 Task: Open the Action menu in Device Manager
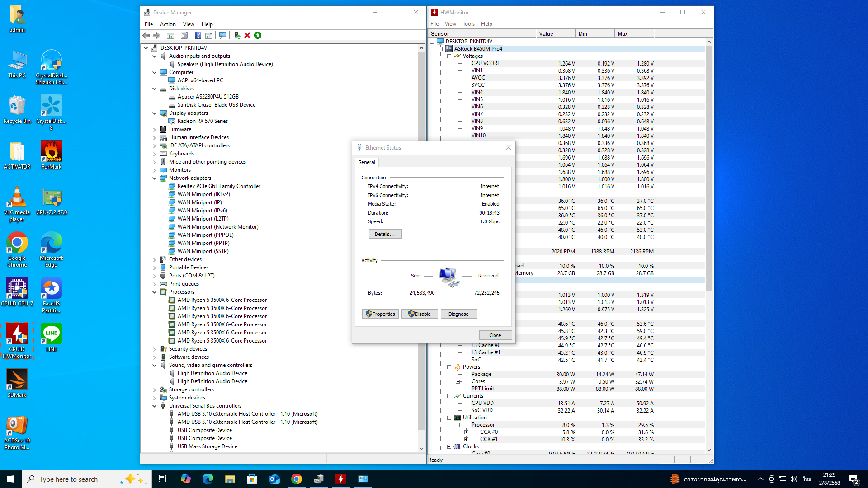(168, 24)
